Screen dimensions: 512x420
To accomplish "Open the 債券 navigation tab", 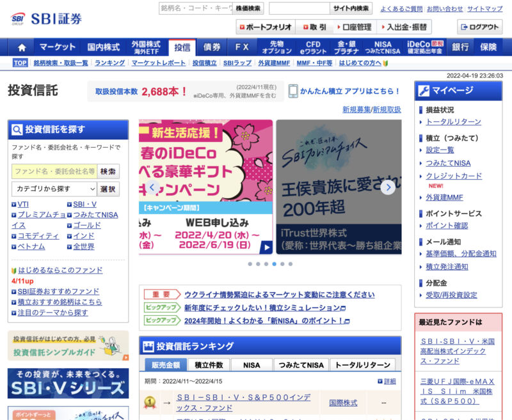I will tap(212, 47).
